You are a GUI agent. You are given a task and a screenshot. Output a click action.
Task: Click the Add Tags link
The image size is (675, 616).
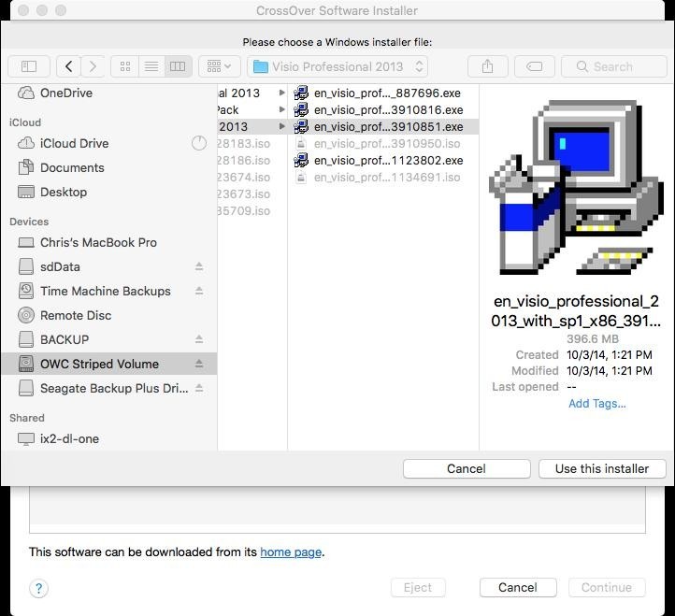click(x=596, y=404)
